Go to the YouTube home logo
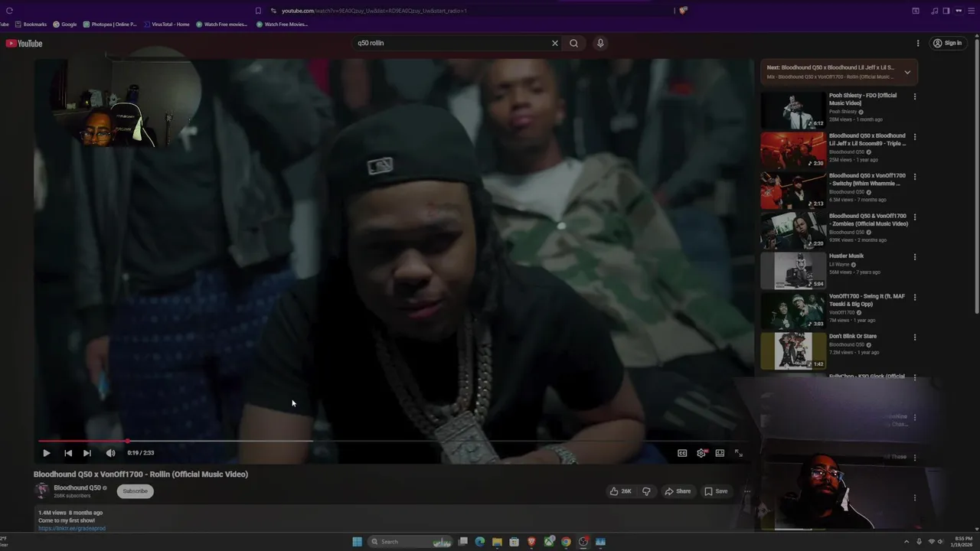The width and height of the screenshot is (980, 551). [x=24, y=44]
